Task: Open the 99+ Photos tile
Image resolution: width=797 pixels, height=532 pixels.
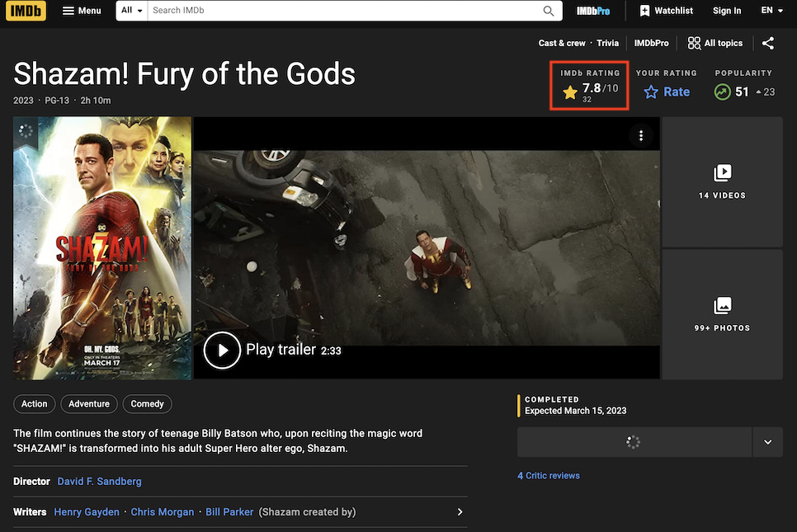Action: (722, 314)
